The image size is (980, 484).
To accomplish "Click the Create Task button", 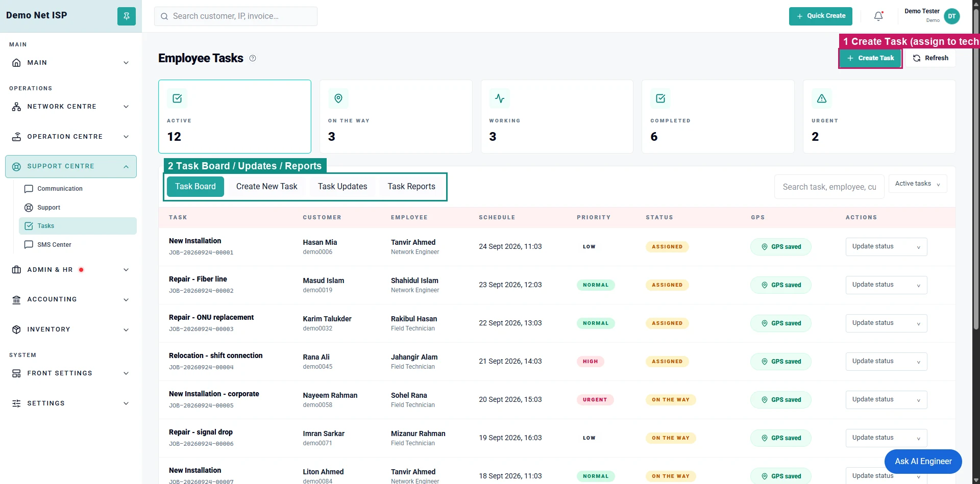I will point(870,58).
